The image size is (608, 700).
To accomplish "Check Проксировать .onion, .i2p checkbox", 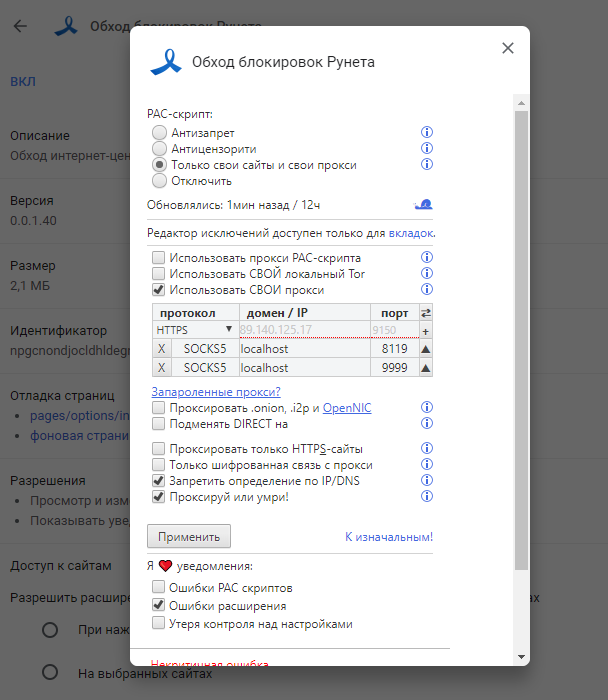I will pyautogui.click(x=158, y=408).
